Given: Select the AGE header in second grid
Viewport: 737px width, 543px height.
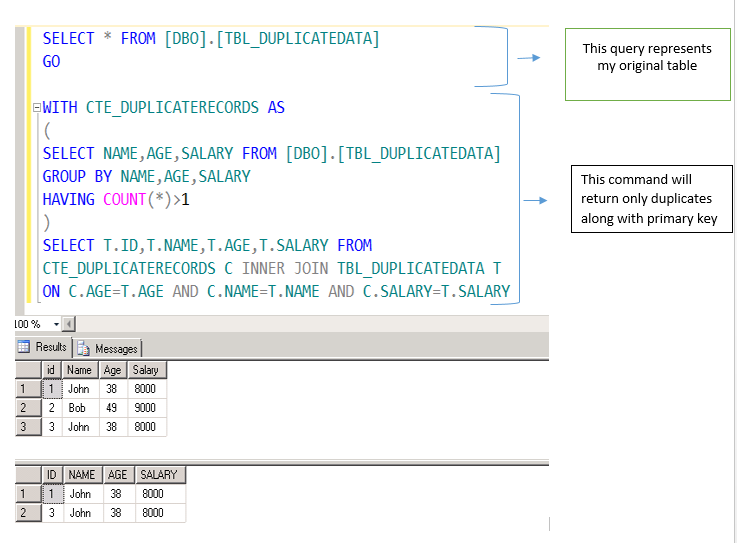Looking at the screenshot, I should [x=118, y=475].
